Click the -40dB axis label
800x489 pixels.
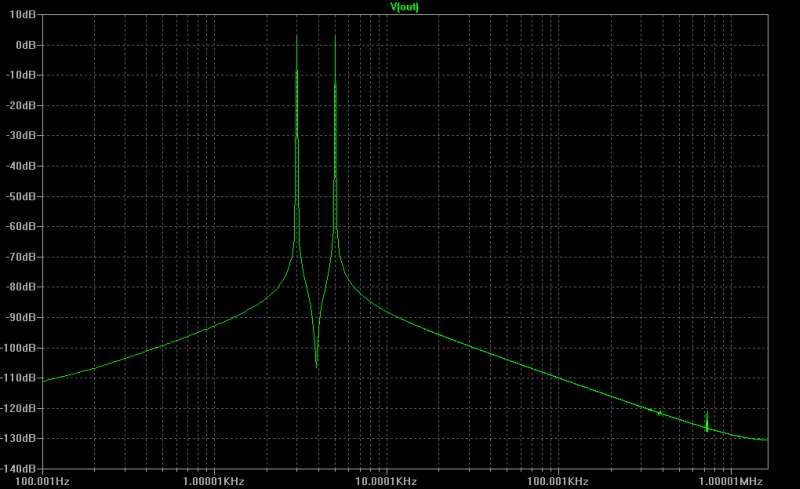[x=21, y=166]
